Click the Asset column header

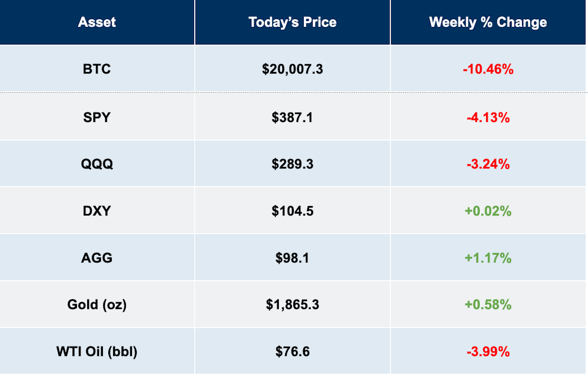[97, 22]
